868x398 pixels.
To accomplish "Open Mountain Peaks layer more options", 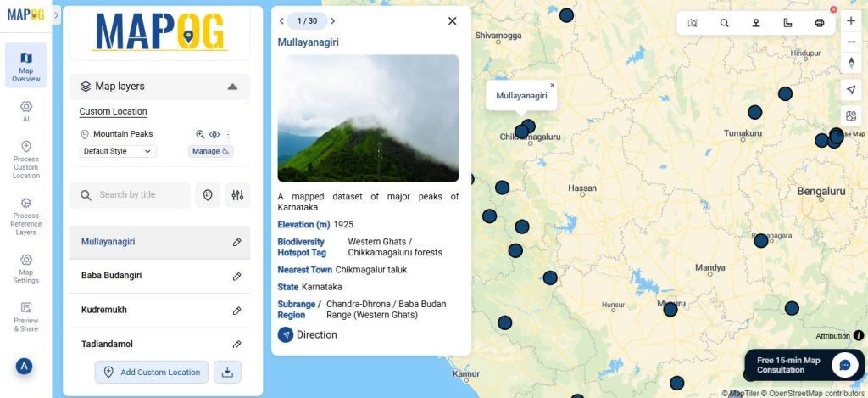I will pos(228,134).
